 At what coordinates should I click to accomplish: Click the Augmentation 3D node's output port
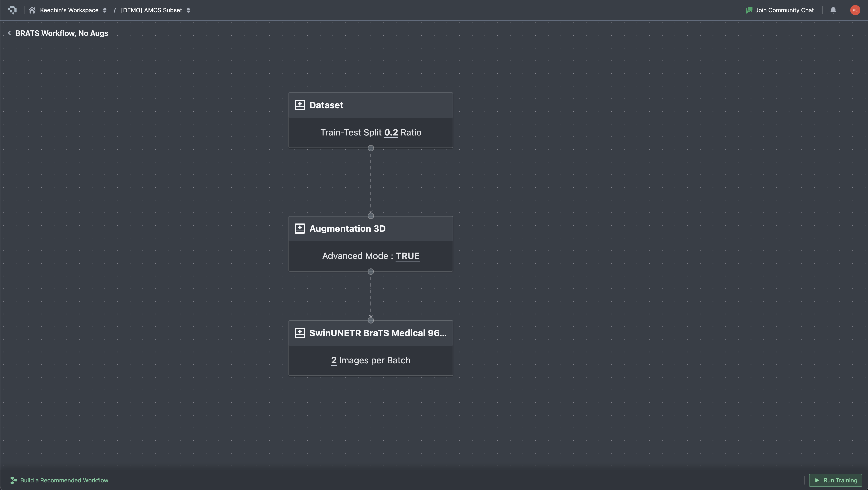coord(371,271)
